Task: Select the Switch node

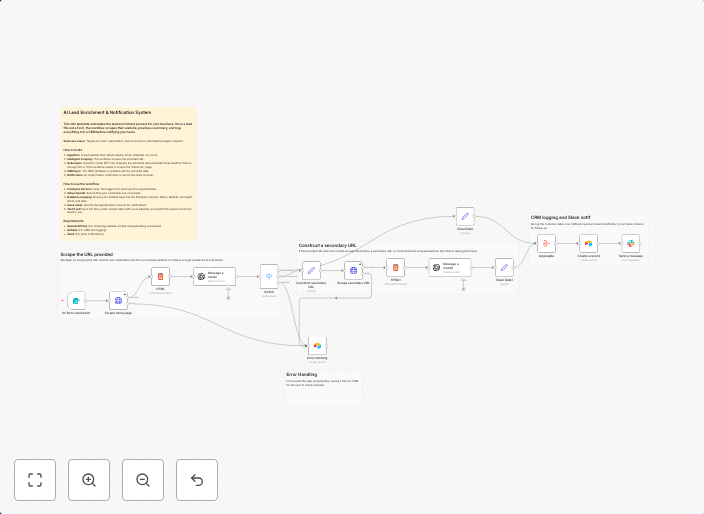Action: (269, 277)
